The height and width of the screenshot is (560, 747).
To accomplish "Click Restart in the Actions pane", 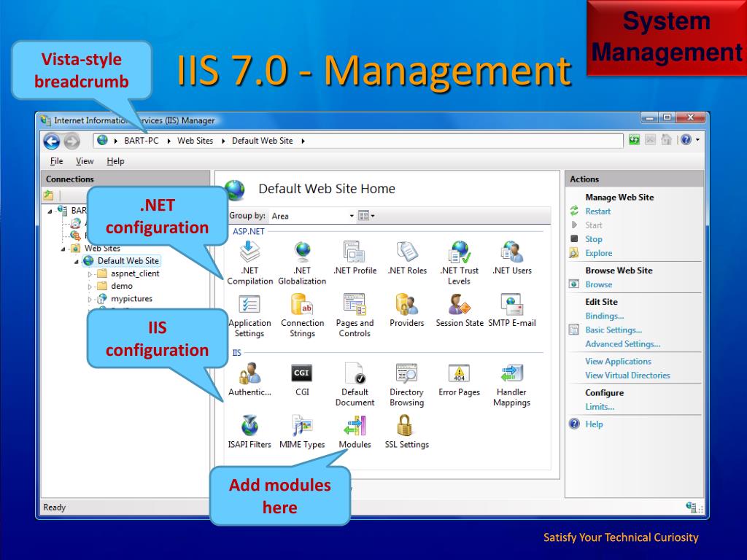I will [x=598, y=211].
